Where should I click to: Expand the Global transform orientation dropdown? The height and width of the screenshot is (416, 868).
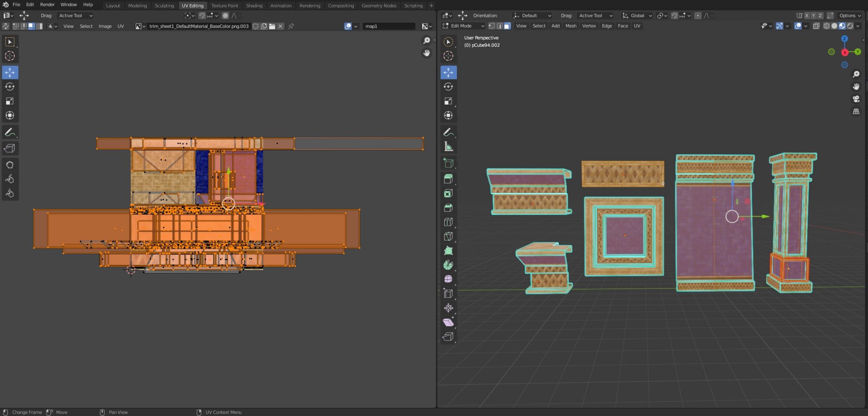[x=637, y=16]
